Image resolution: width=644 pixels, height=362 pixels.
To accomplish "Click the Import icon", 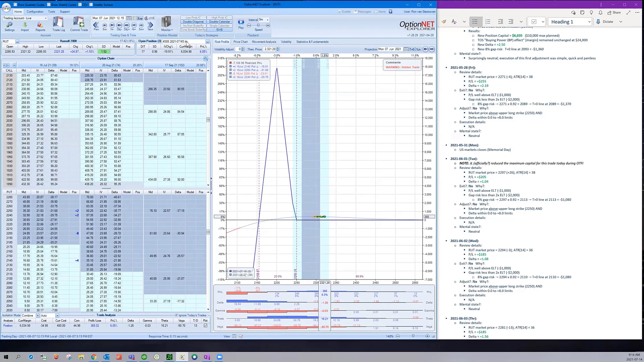I will 25,26.
